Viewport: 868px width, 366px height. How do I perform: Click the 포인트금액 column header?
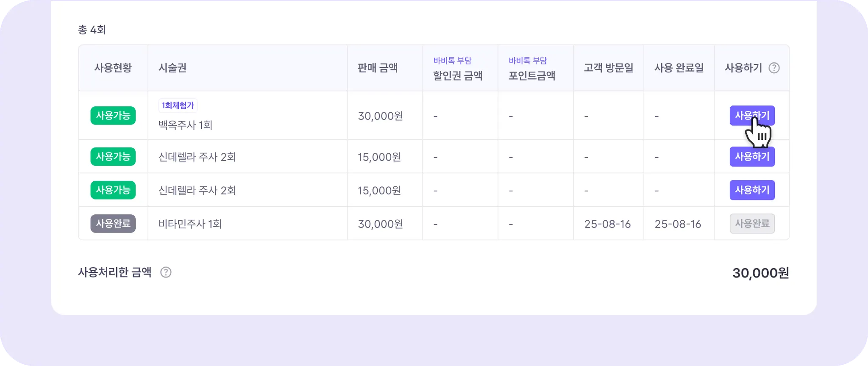(x=532, y=75)
